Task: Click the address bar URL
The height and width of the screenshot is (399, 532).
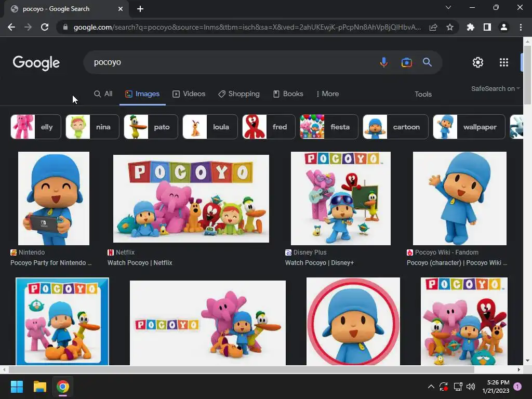Action: pos(247,27)
